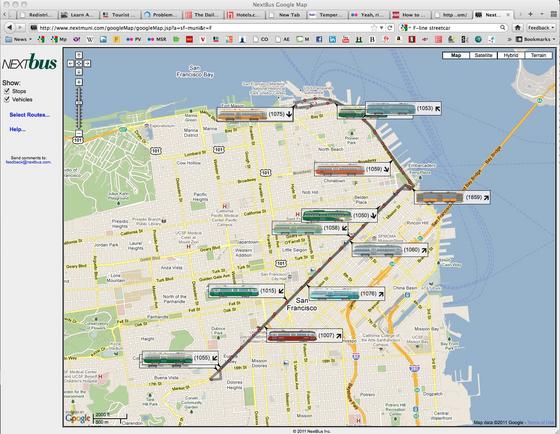Close the active NextBus tab

tap(508, 15)
